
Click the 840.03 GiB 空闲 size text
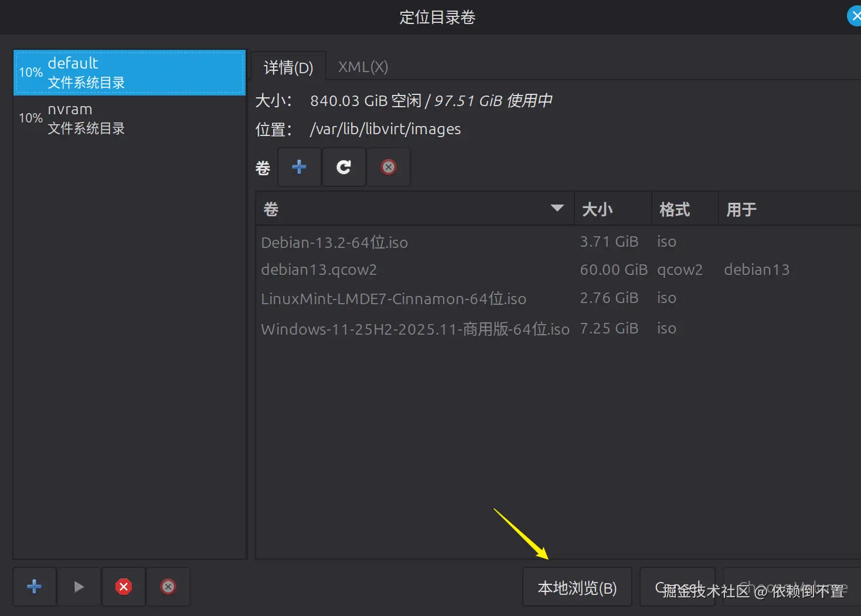pyautogui.click(x=366, y=101)
